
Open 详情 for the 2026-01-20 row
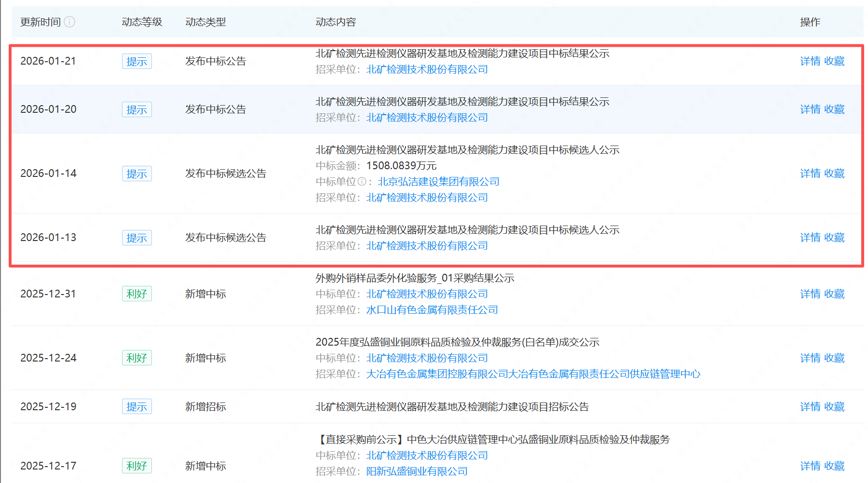coord(810,109)
